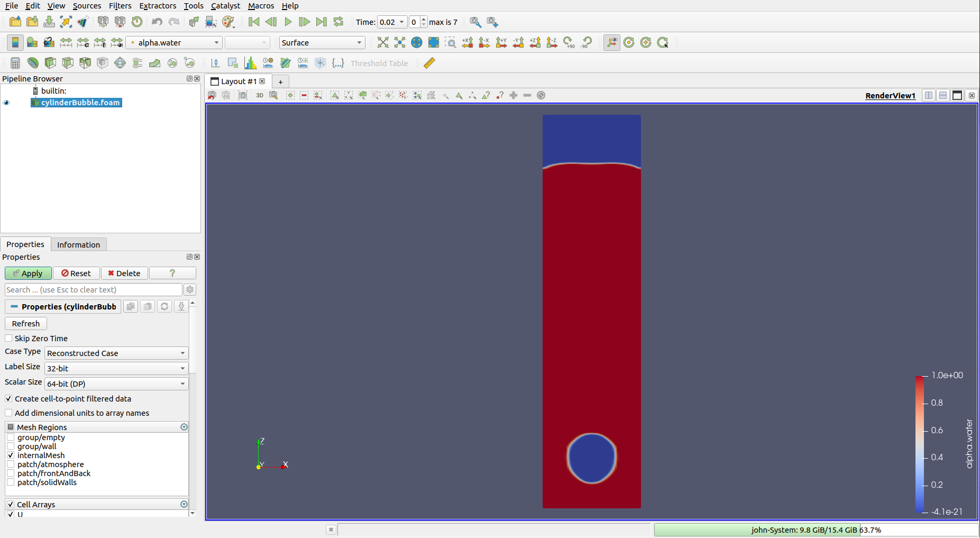Hide cylinderBubble.foam using the eye icon
This screenshot has width=980, height=538.
7,103
